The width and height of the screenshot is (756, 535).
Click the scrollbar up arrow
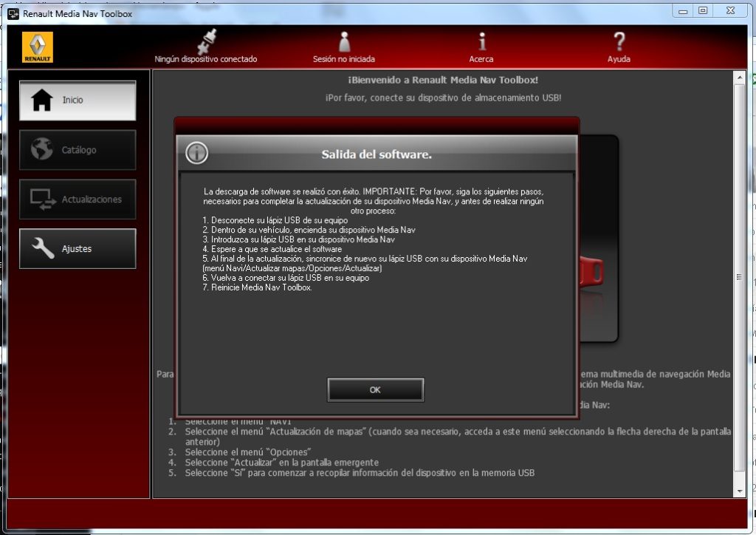[740, 77]
